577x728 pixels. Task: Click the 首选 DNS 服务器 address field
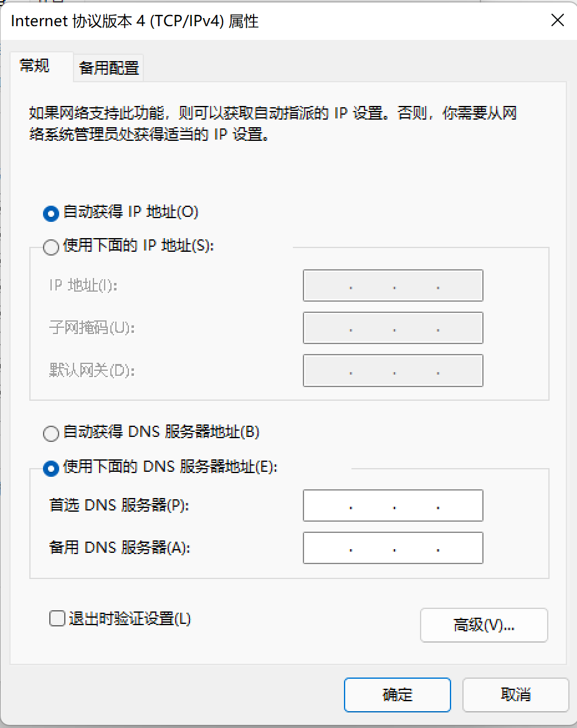[x=393, y=505]
